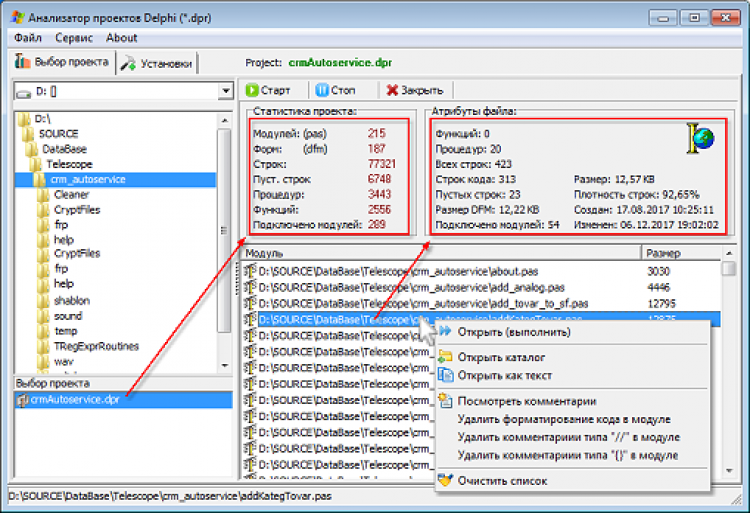Open the About menu
The image size is (750, 513).
121,38
